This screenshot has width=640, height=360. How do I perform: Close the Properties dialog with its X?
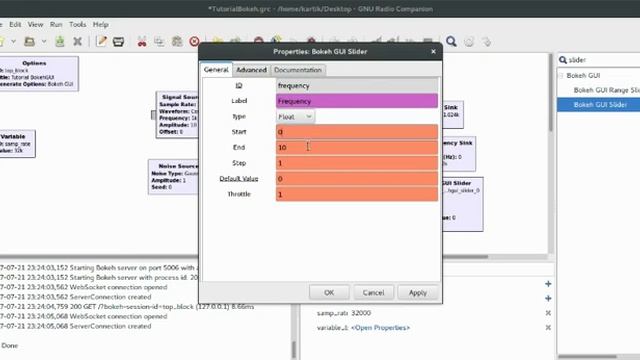(x=433, y=51)
